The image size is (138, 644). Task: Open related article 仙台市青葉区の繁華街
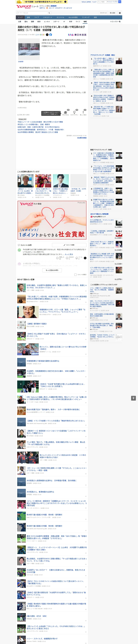[38, 132]
